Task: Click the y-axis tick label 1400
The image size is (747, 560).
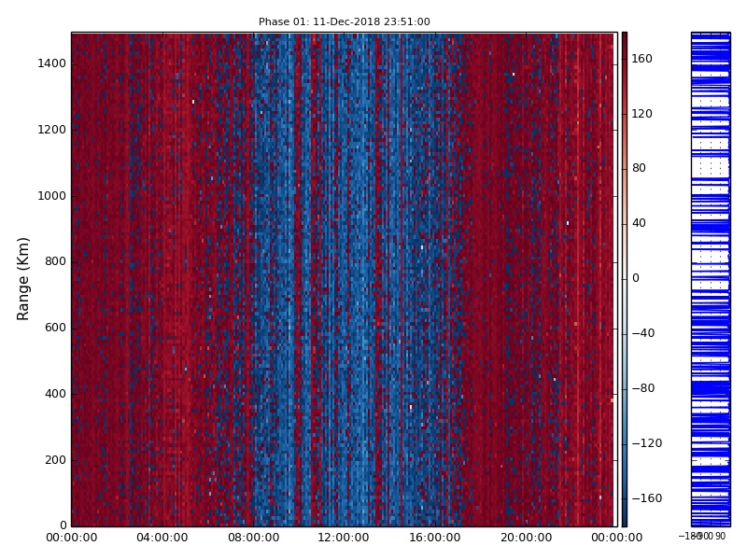Action: 52,63
